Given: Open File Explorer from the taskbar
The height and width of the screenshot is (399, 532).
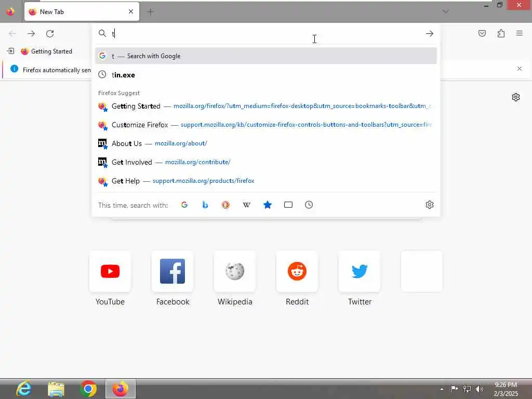Looking at the screenshot, I should (56, 389).
